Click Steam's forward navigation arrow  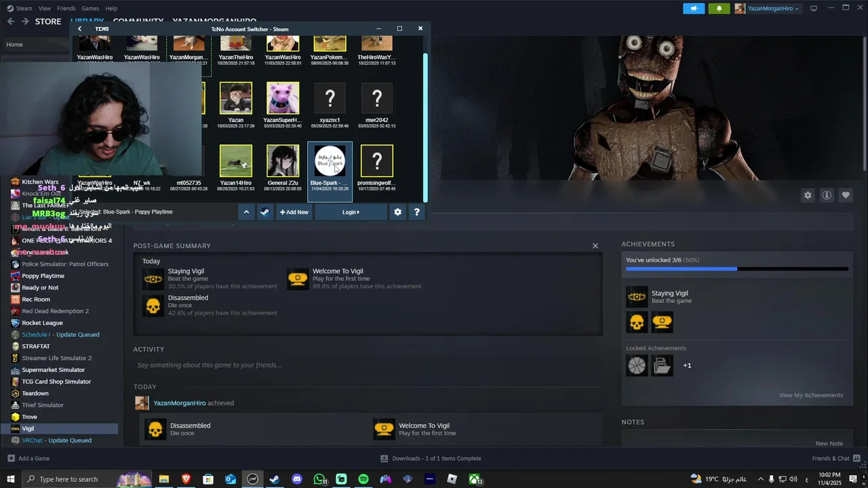(x=24, y=21)
